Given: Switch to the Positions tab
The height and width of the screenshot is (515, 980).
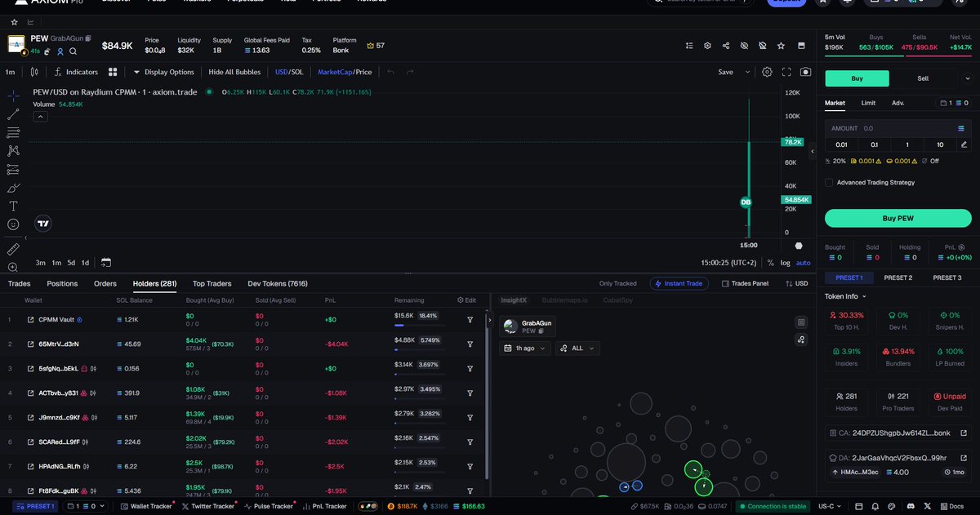Looking at the screenshot, I should point(62,283).
